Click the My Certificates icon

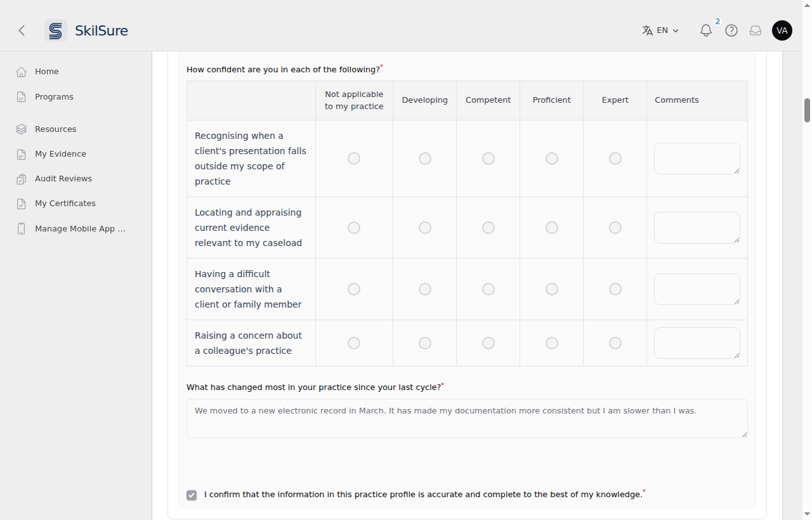click(x=22, y=204)
